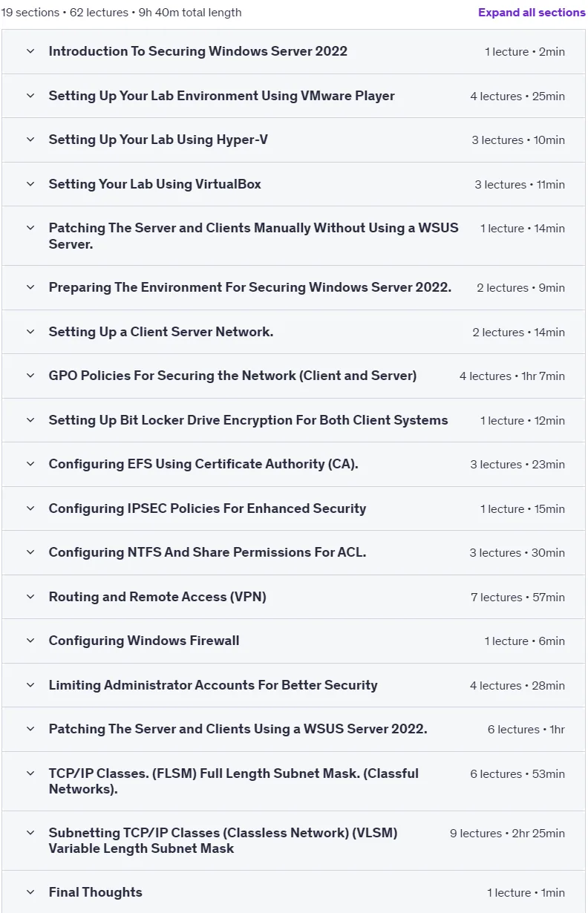Expand Subnetting TCP/IP Classes VLSM section

tap(293, 841)
